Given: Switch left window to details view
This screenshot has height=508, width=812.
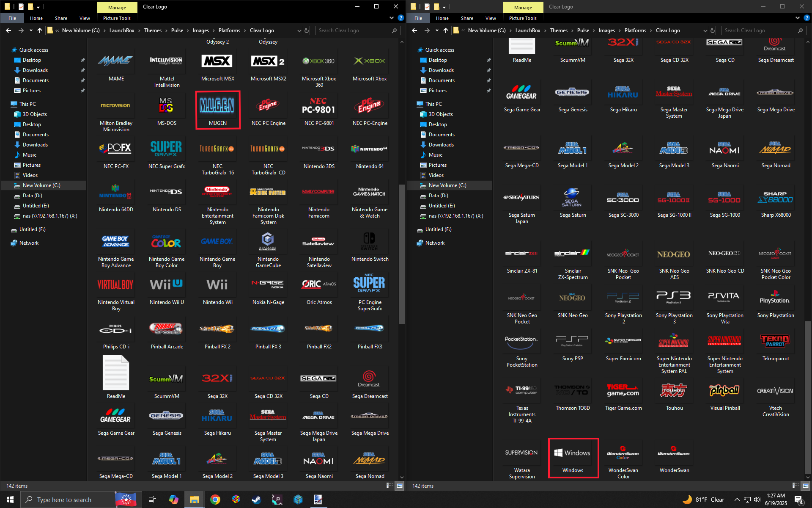Looking at the screenshot, I should coord(390,486).
